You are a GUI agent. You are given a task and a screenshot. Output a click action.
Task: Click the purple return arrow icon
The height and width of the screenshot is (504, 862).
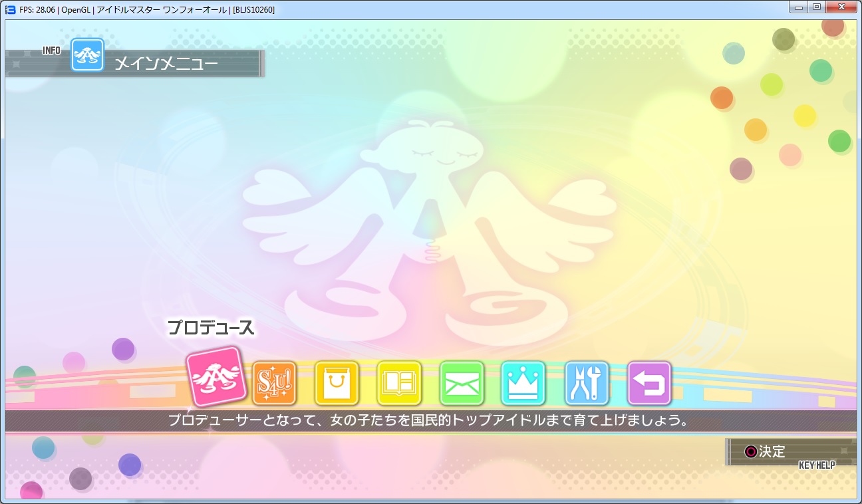coord(649,383)
